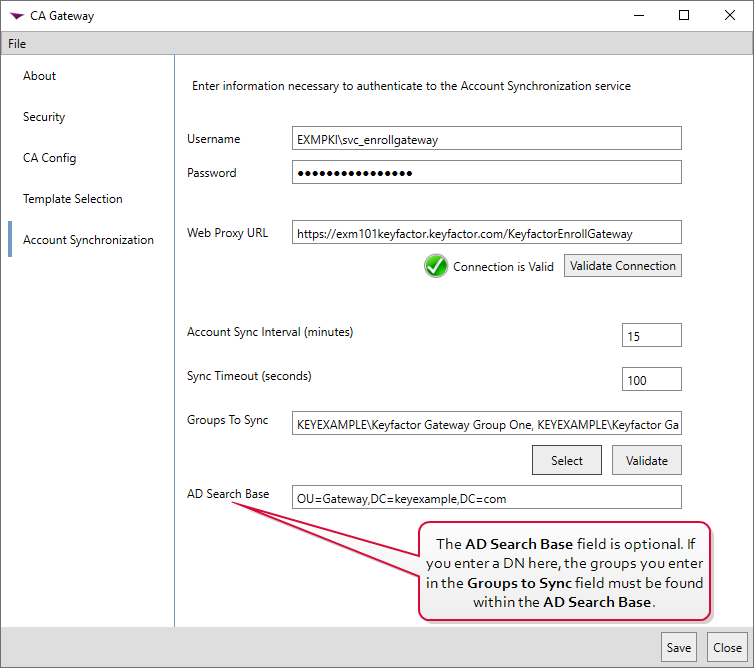Screen dimensions: 754x668
Task: Click the Username input field
Action: click(x=486, y=139)
